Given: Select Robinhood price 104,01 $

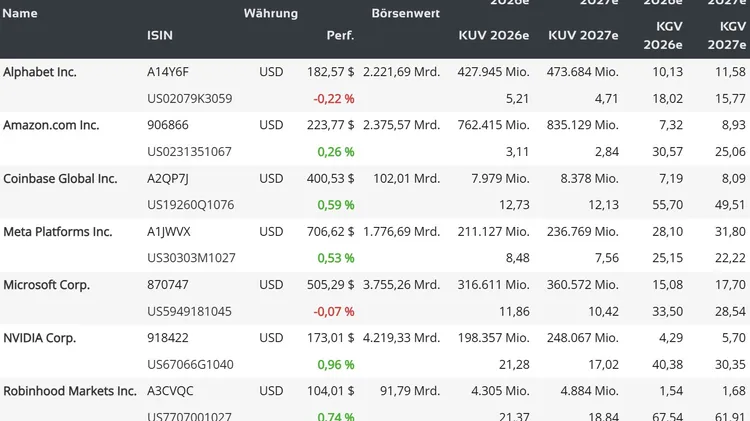Looking at the screenshot, I should [331, 391].
